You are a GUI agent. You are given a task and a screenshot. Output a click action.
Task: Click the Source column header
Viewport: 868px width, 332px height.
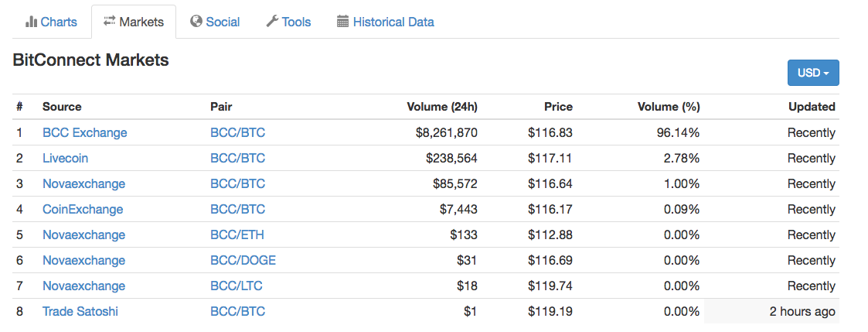tap(62, 107)
